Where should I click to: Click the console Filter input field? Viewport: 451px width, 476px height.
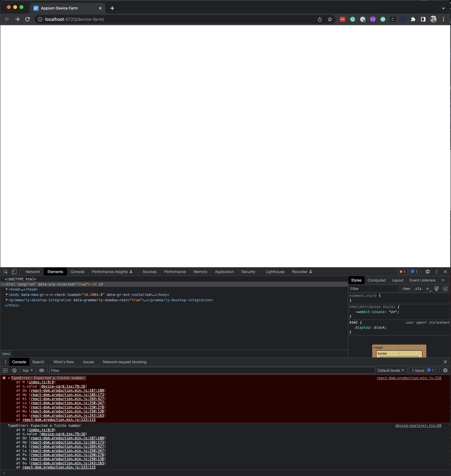(212, 370)
